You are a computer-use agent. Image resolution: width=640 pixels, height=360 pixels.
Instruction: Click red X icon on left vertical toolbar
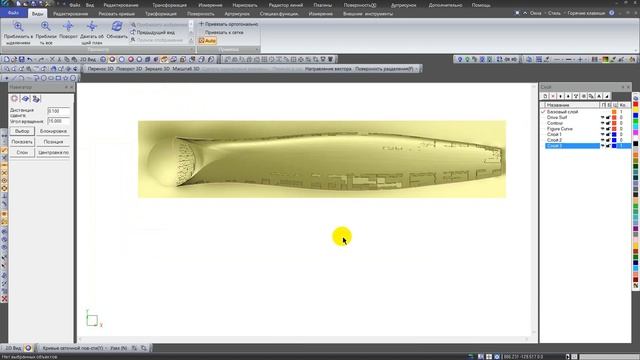click(x=4, y=299)
